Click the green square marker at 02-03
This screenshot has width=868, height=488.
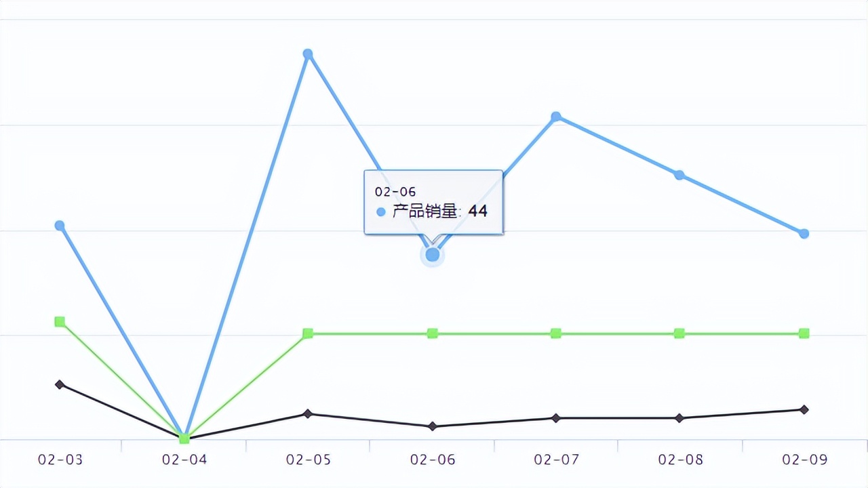point(60,321)
